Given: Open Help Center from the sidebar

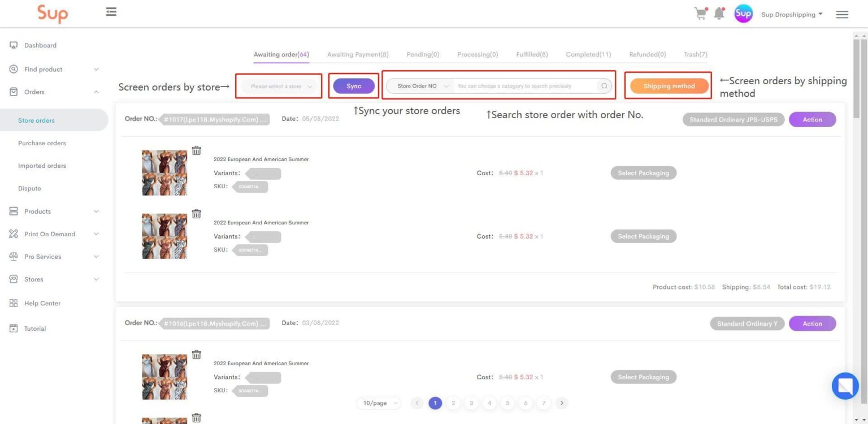Looking at the screenshot, I should click(42, 303).
